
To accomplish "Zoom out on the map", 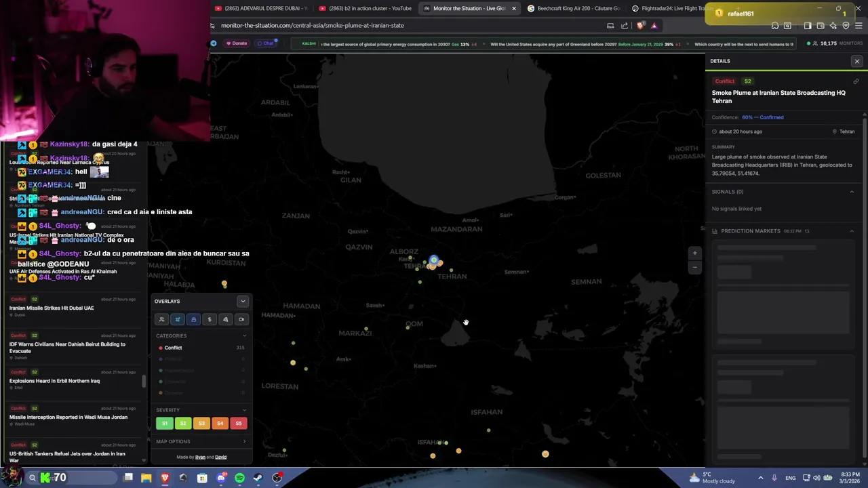I will click(x=694, y=267).
